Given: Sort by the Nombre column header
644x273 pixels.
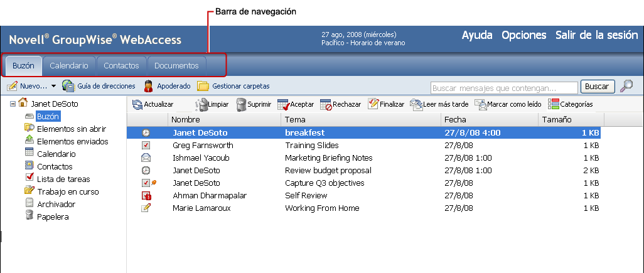Looking at the screenshot, I should [224, 119].
